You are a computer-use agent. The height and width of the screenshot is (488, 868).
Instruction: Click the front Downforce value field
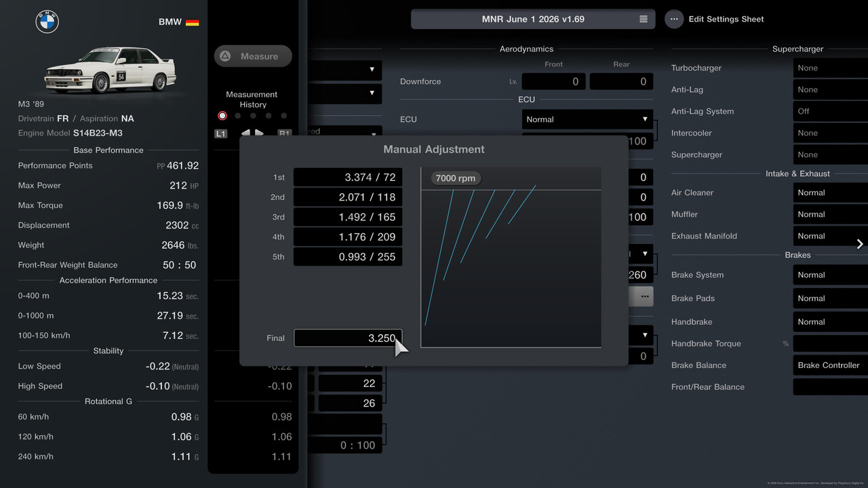[x=553, y=81]
